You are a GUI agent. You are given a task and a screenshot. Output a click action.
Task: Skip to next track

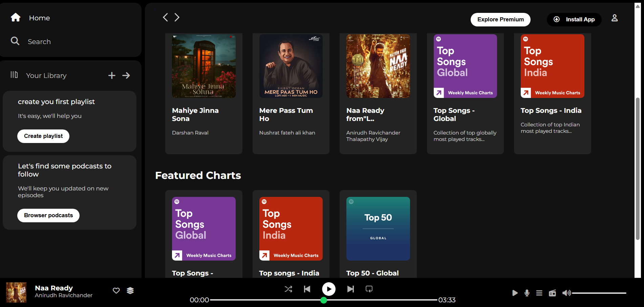pos(350,289)
